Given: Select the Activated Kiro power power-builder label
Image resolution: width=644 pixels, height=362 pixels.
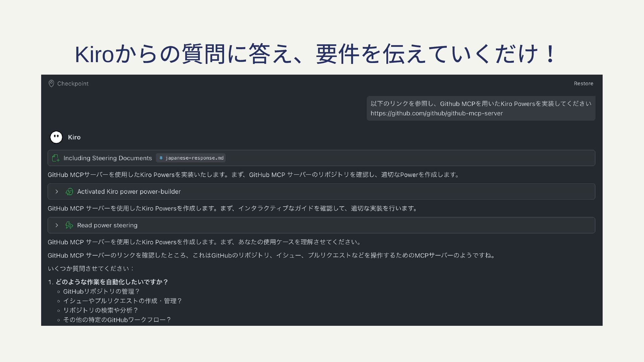Looking at the screenshot, I should pos(129,192).
